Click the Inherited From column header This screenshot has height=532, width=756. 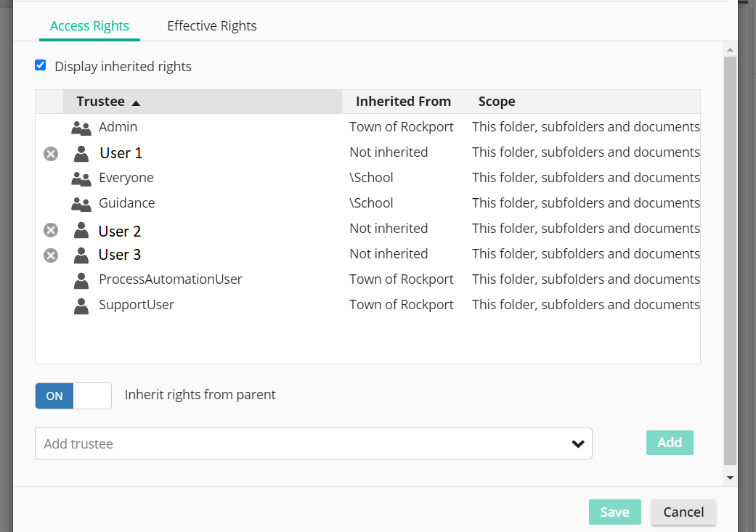(403, 102)
